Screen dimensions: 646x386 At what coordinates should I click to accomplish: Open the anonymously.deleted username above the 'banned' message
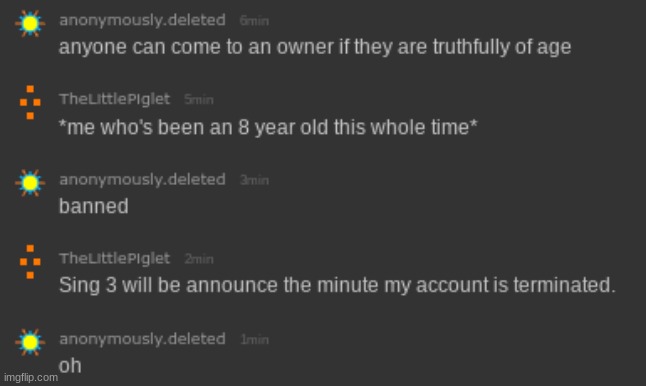(x=143, y=180)
